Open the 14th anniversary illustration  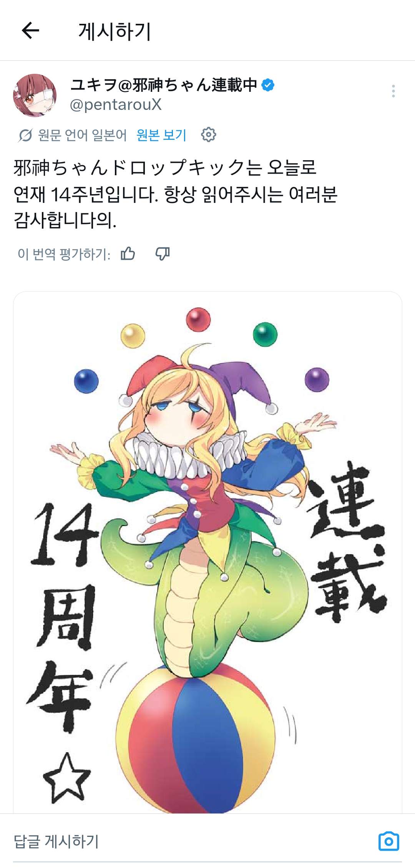coord(207,552)
